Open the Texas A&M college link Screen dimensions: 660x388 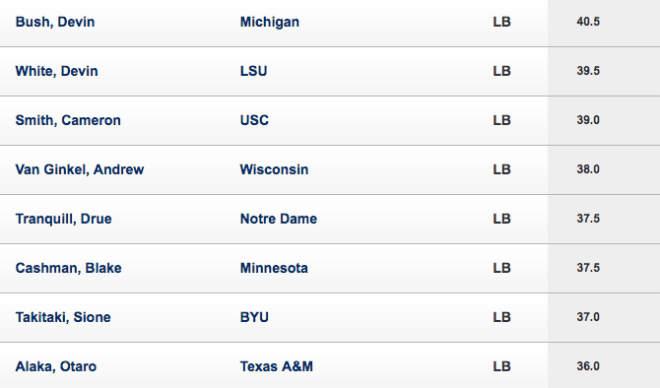tap(277, 367)
